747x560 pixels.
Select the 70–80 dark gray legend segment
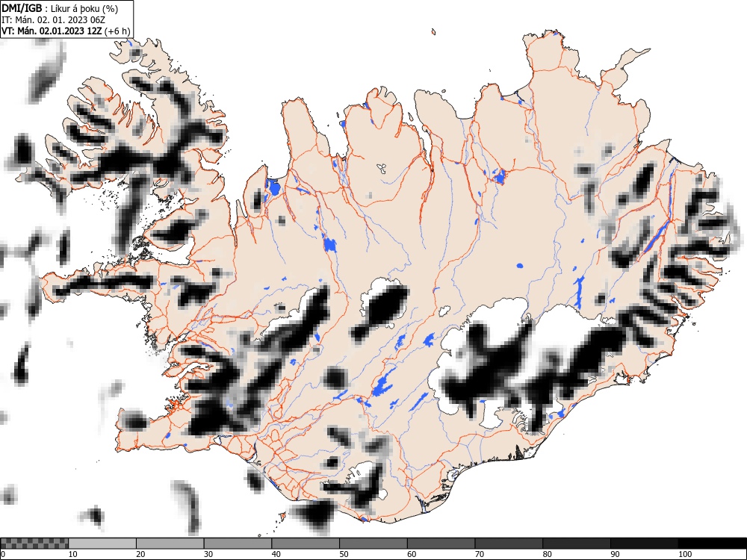(x=509, y=544)
